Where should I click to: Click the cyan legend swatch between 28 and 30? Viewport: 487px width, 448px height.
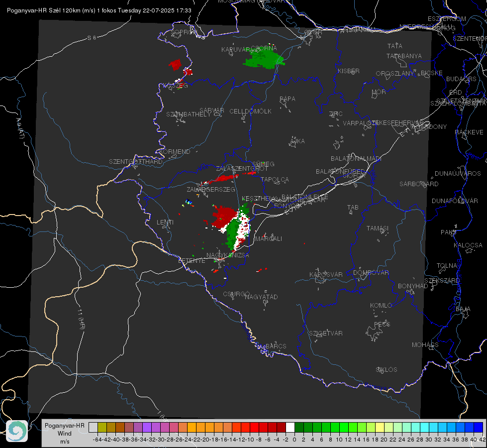click(425, 427)
